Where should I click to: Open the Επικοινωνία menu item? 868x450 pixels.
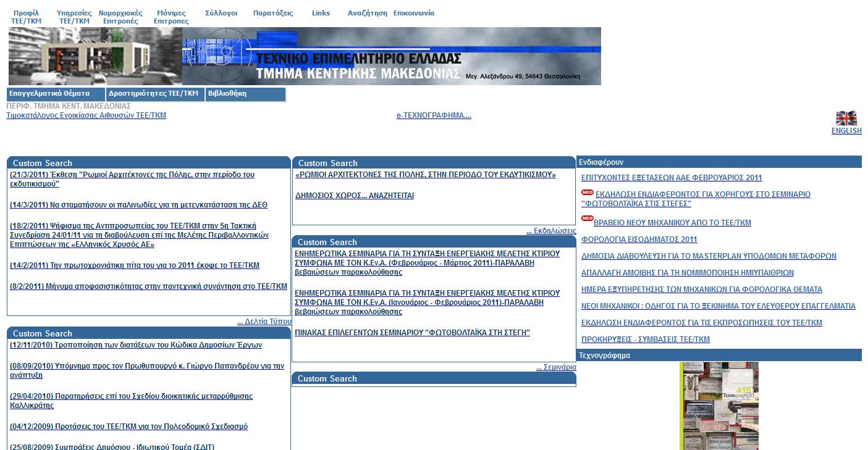[x=414, y=13]
